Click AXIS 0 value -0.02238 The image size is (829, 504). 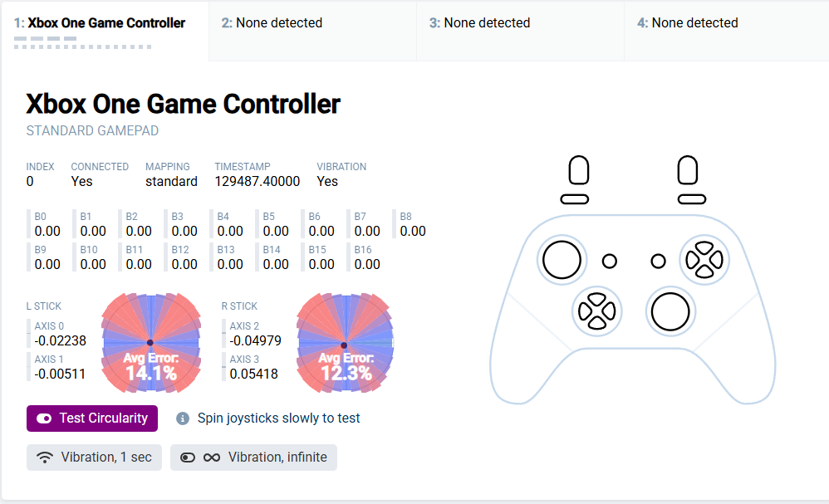(61, 340)
